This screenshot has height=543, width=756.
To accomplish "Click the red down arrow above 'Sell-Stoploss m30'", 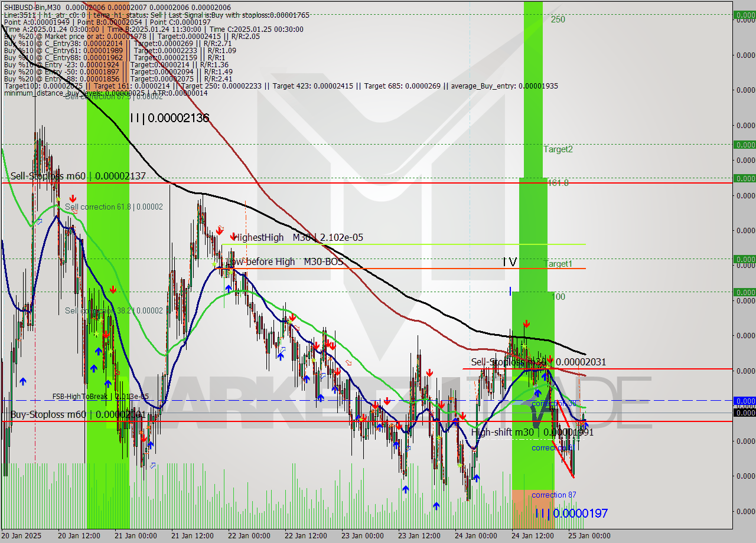I will click(x=550, y=359).
